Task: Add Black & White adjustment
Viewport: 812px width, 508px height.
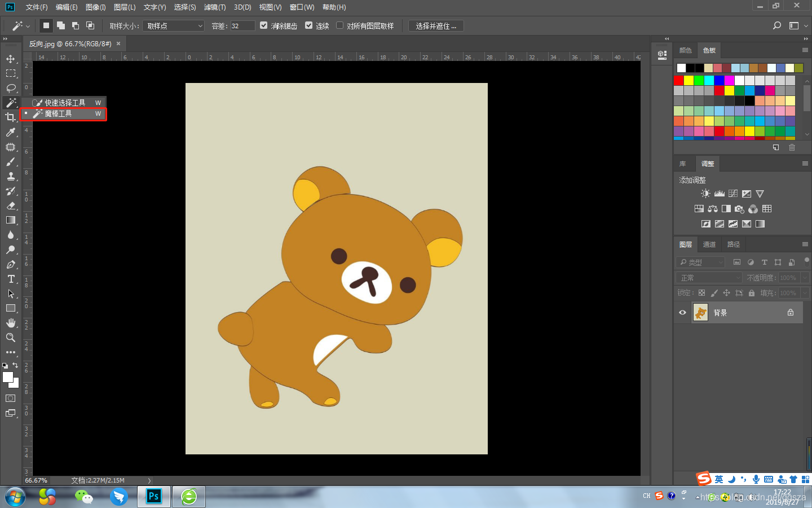Action: coord(726,209)
